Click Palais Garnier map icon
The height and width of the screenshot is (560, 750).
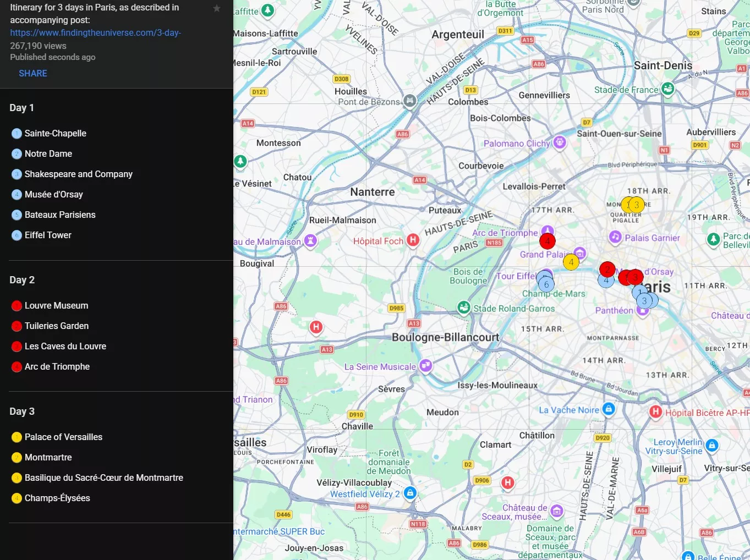coord(615,237)
